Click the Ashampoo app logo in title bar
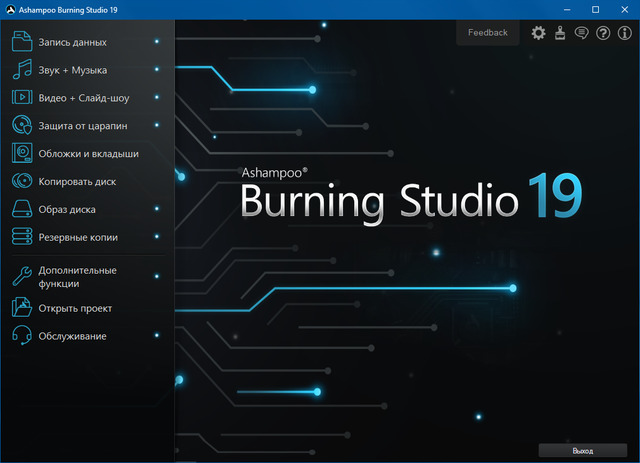Screen dimensions: 640x463 (x=11, y=9)
